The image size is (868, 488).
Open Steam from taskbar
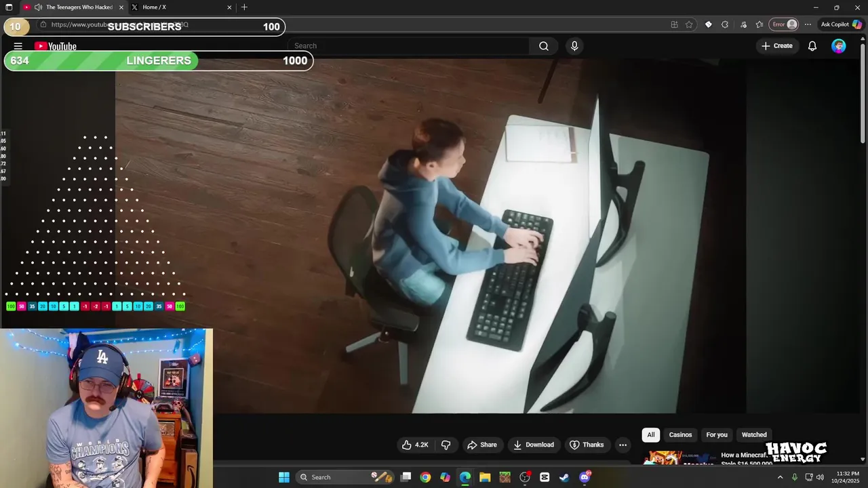564,477
